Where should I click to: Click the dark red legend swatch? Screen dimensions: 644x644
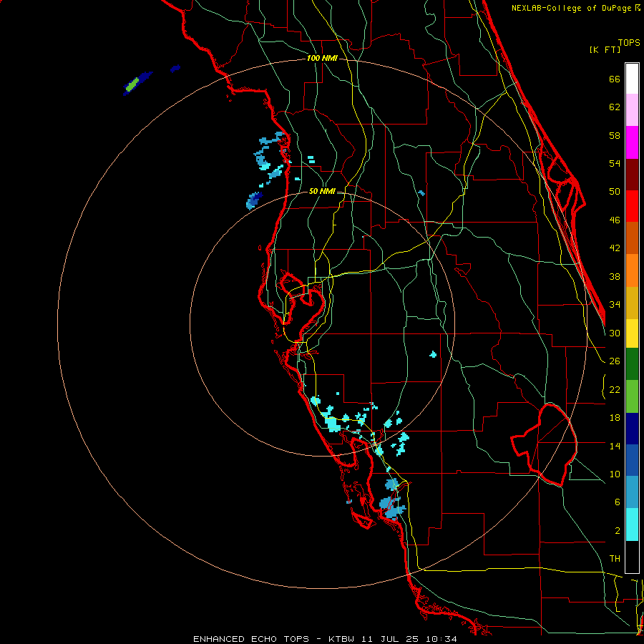[632, 174]
